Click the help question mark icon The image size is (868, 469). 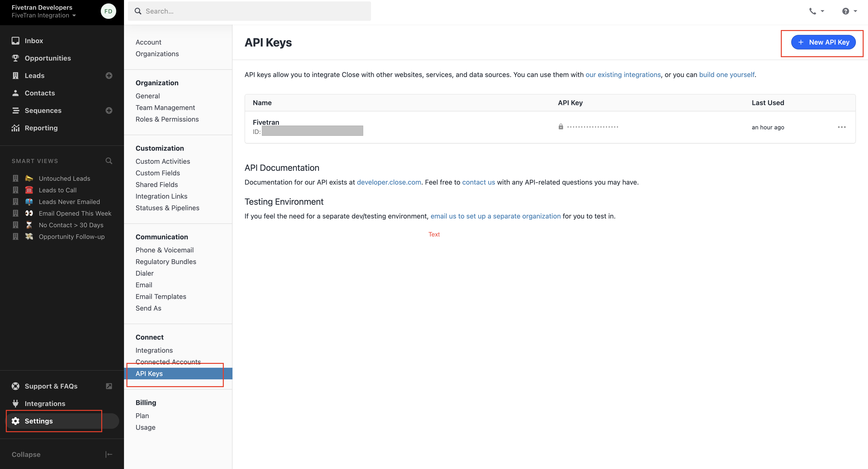coord(846,11)
